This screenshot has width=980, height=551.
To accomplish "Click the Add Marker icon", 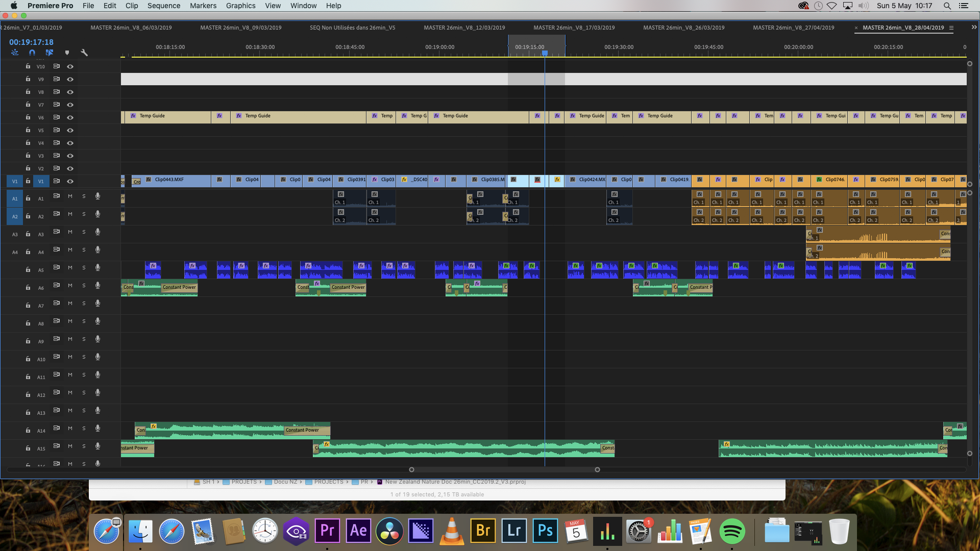I will click(67, 53).
